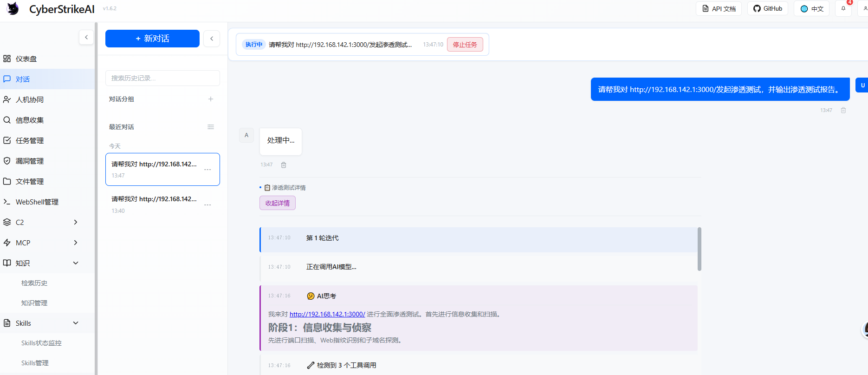Start a new chat with 新对话
The height and width of the screenshot is (375, 868).
pos(152,39)
